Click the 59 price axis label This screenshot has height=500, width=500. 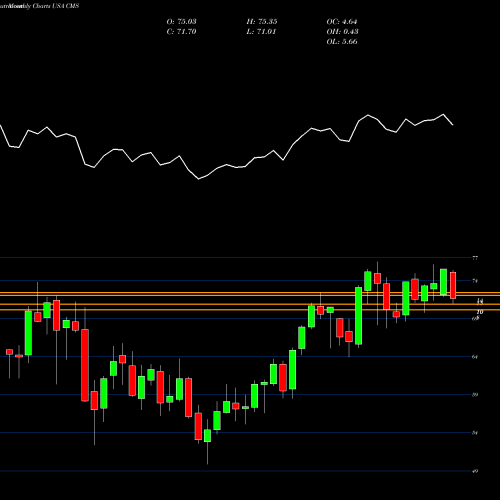click(475, 395)
